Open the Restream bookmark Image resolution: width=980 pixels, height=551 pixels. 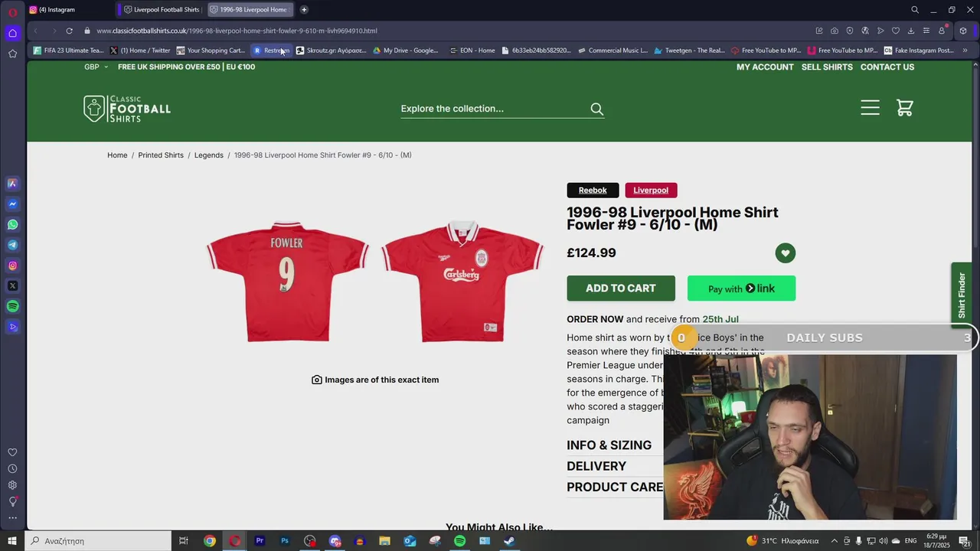coord(272,51)
